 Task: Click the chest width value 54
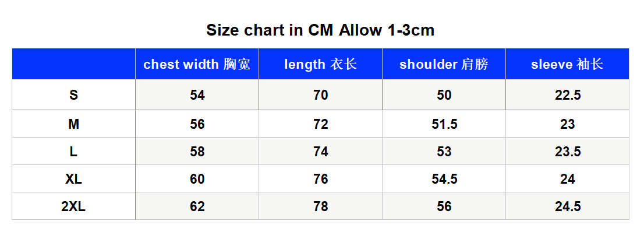pyautogui.click(x=197, y=95)
